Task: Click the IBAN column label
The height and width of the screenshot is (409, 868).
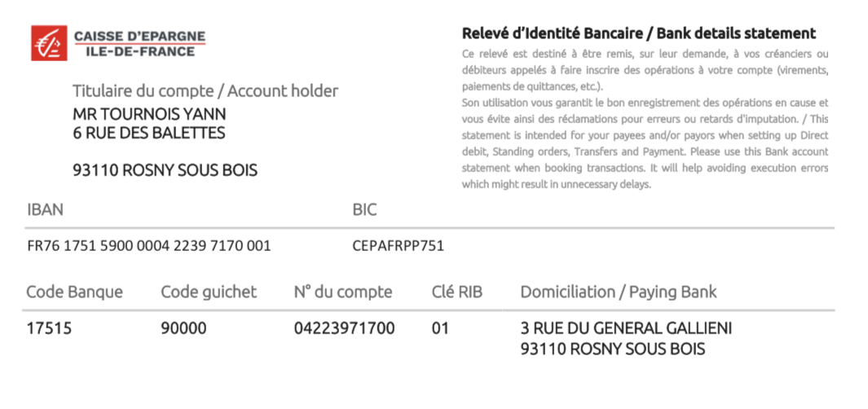Action: click(x=45, y=209)
